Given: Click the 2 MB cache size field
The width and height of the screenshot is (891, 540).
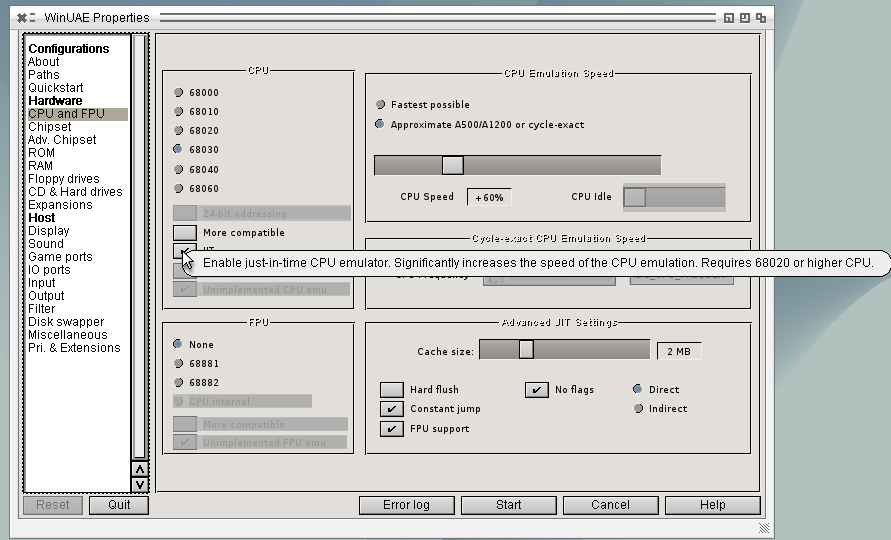Looking at the screenshot, I should coord(678,351).
